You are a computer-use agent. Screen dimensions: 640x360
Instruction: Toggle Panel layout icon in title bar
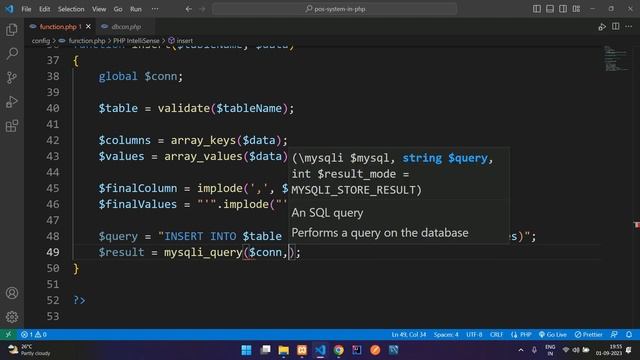[x=550, y=9]
